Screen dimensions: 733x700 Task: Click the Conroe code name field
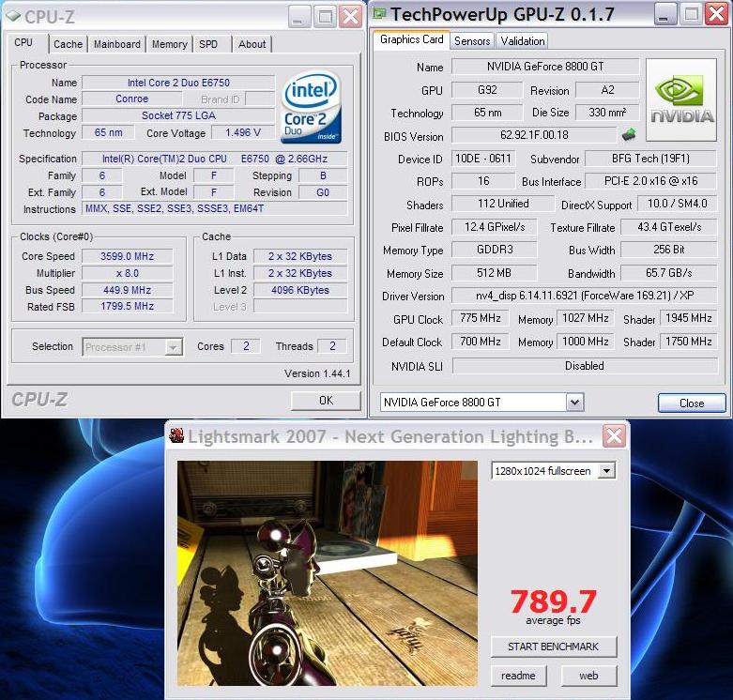coord(131,99)
